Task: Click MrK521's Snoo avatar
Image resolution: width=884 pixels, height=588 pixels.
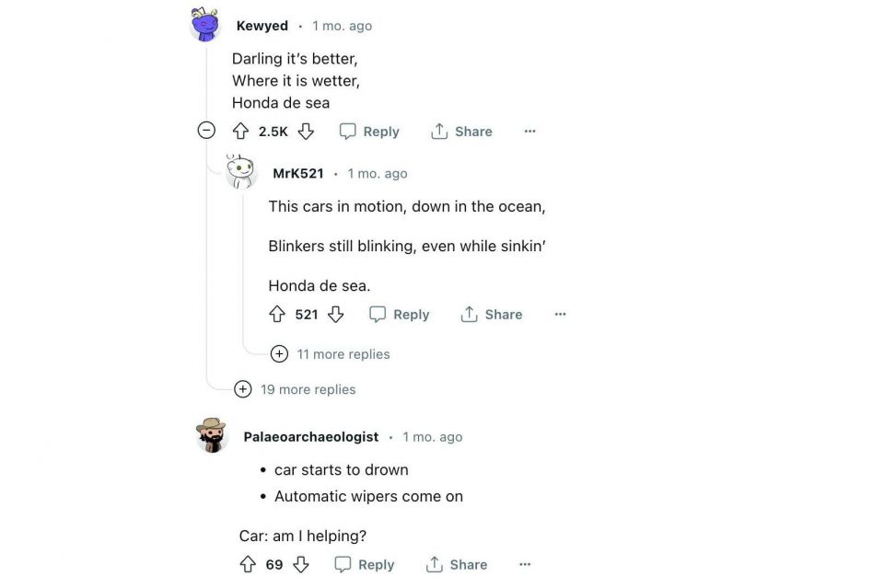Action: coord(241,171)
